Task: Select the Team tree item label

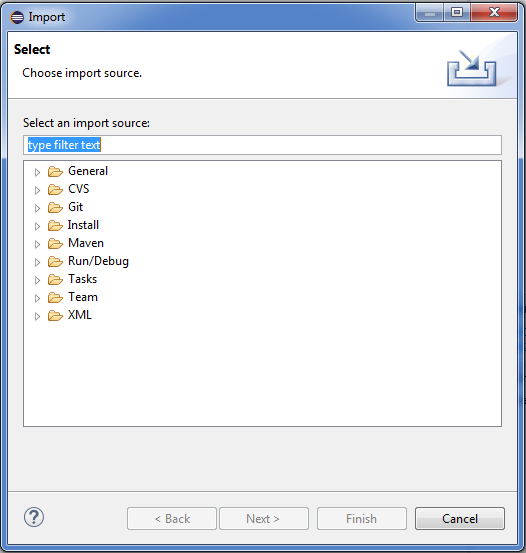Action: coord(83,297)
